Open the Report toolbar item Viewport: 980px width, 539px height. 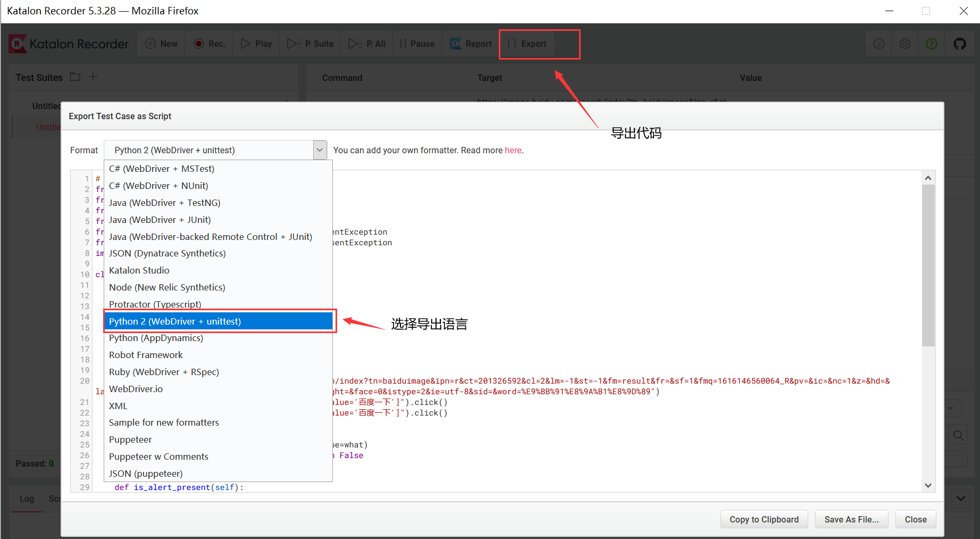[x=471, y=44]
